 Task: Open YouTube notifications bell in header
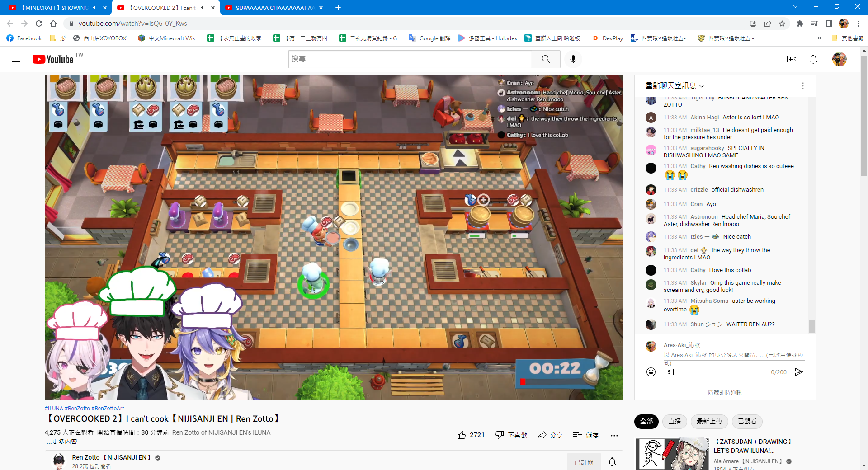click(813, 59)
